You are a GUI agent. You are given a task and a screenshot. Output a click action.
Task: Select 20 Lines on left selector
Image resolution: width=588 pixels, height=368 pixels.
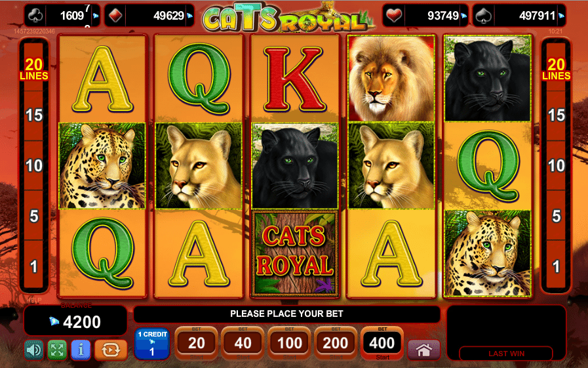point(33,69)
